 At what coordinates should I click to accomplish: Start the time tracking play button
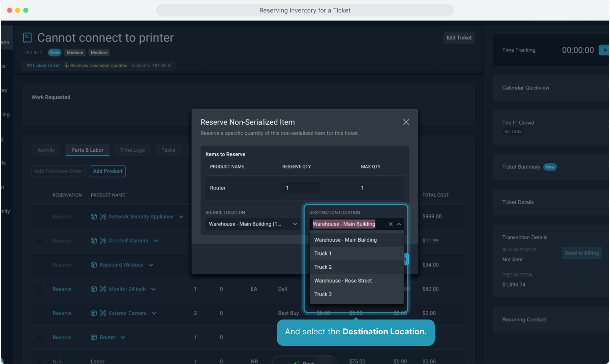tap(605, 50)
